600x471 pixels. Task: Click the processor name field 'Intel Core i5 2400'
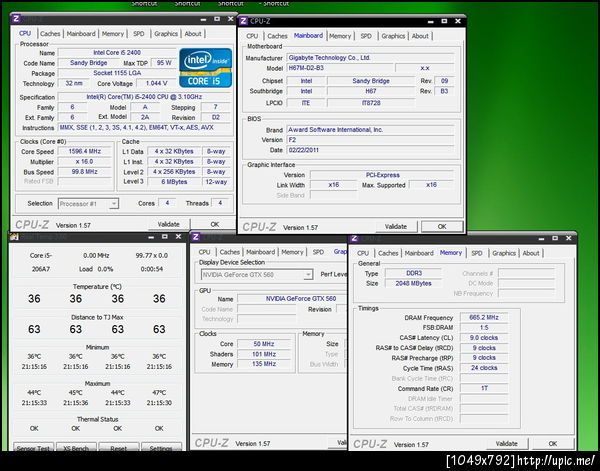117,53
